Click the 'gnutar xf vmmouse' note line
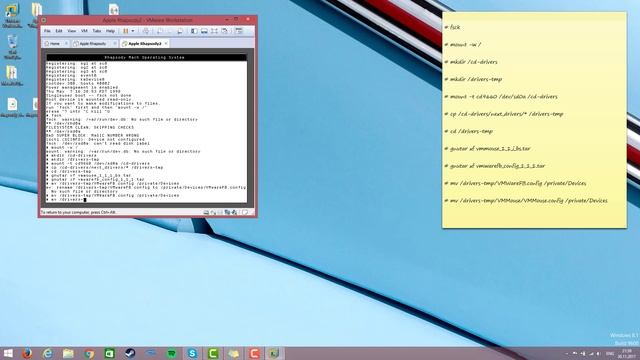Image resolution: width=640 pixels, height=360 pixels. 488,149
